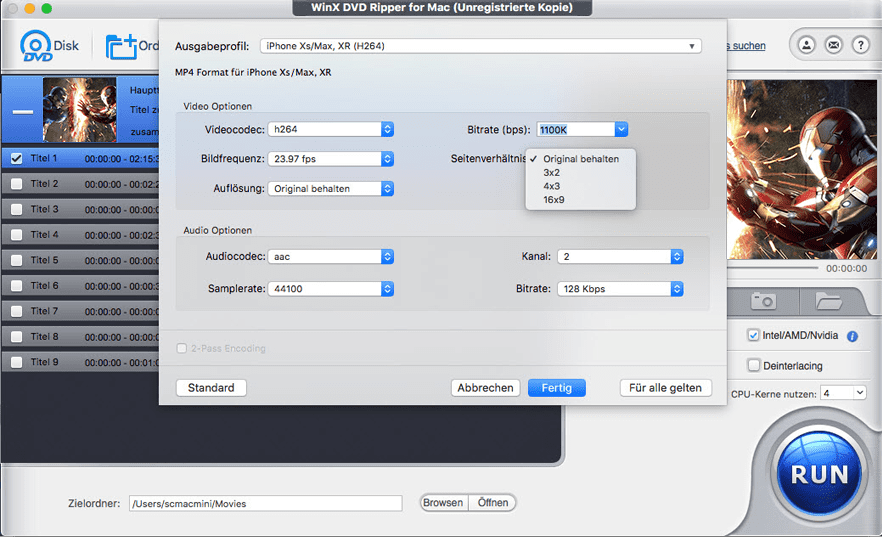This screenshot has width=882, height=537.
Task: Open the user account icon
Action: point(805,45)
